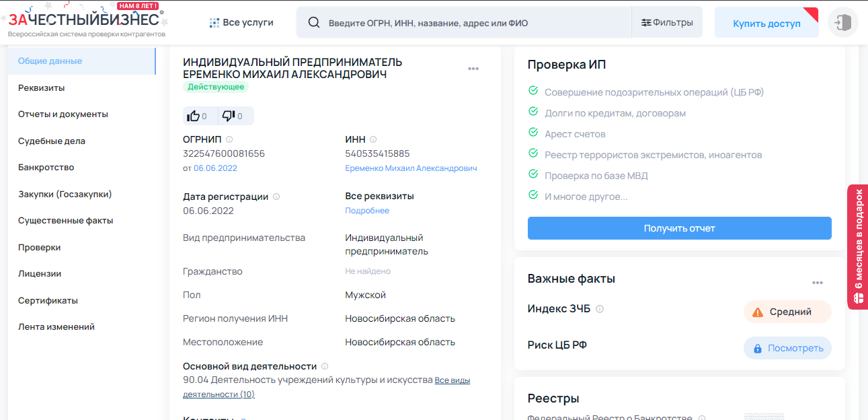The width and height of the screenshot is (868, 420).
Task: Click the login door icon at top right
Action: click(x=842, y=23)
